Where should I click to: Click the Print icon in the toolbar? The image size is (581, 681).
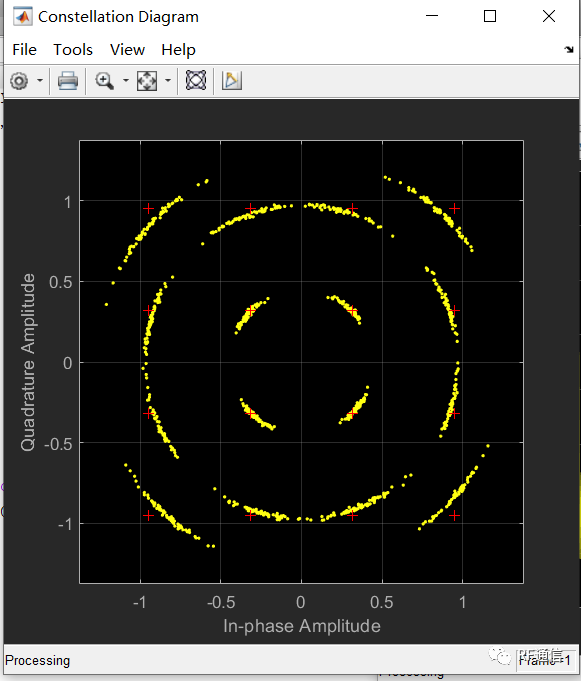(x=68, y=81)
